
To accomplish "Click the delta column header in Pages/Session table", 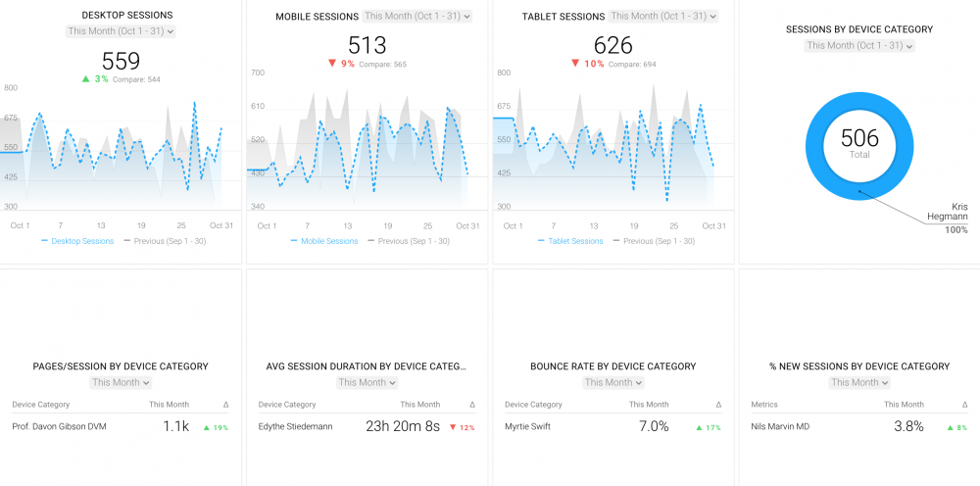I will 225,404.
